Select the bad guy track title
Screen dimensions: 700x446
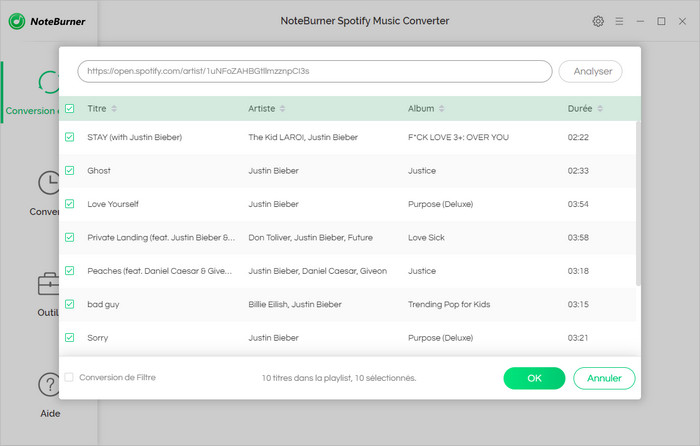click(x=103, y=304)
